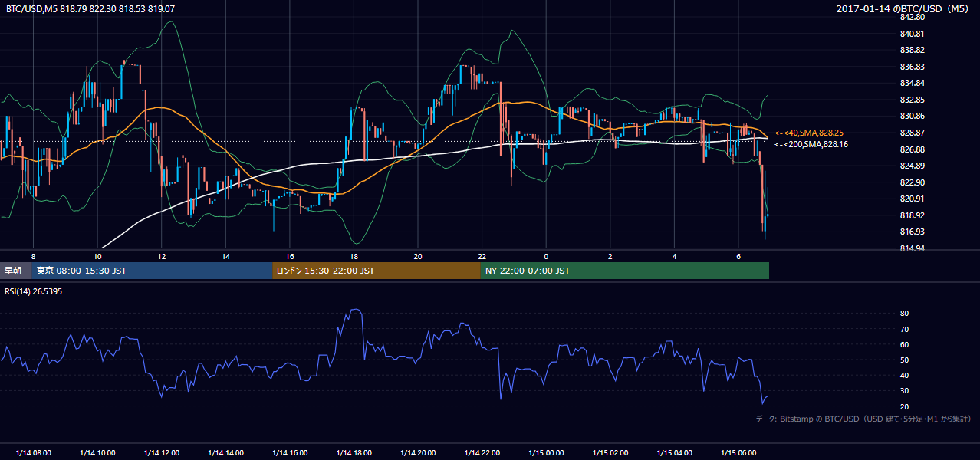Click hour tick 22 under price chart
The height and width of the screenshot is (460, 980).
[x=482, y=256]
